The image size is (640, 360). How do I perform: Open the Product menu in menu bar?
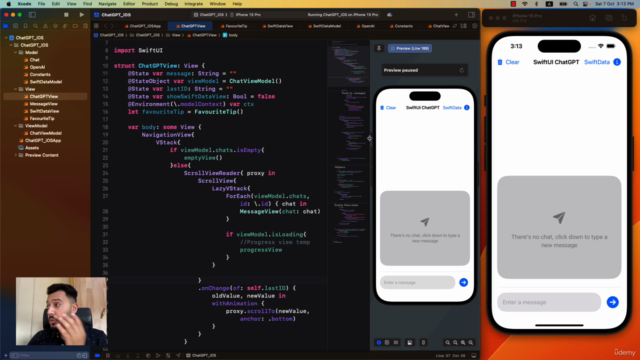point(150,4)
